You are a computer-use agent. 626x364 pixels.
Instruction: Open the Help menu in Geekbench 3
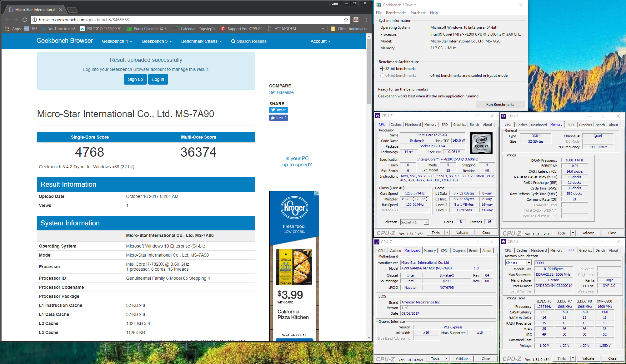(x=434, y=13)
